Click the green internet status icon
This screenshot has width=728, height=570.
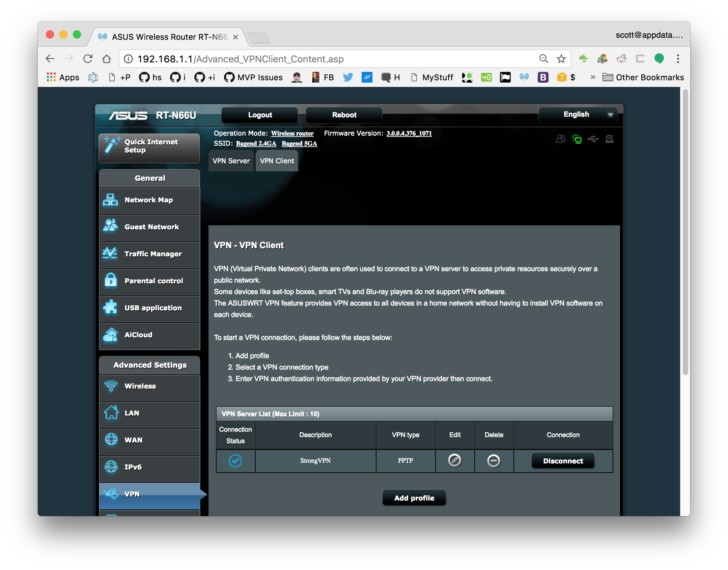(x=577, y=139)
